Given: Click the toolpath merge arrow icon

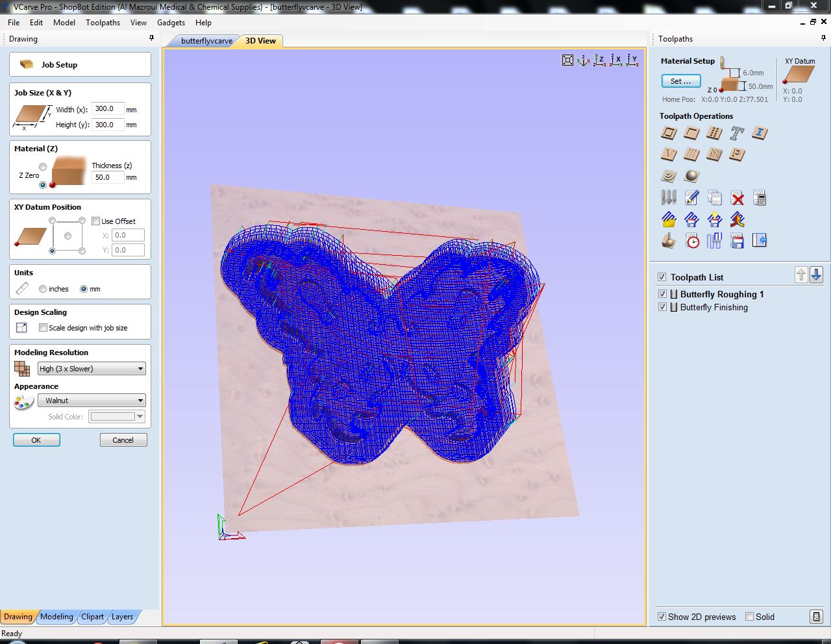Looking at the screenshot, I should pyautogui.click(x=737, y=219).
